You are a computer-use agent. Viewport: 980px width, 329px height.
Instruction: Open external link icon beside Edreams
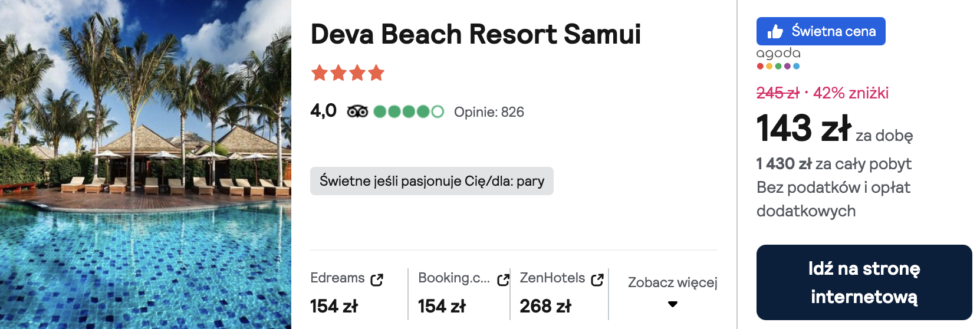pos(377,279)
